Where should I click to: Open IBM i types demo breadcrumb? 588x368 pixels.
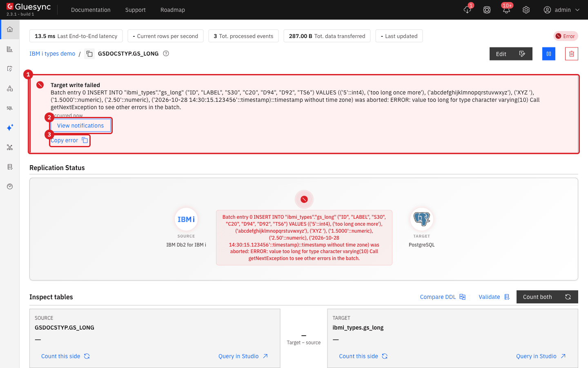(x=52, y=54)
